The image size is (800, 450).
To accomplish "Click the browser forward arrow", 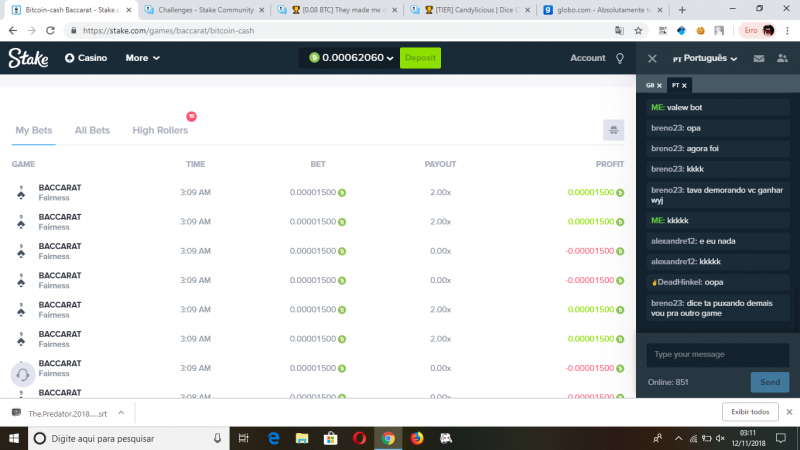I will (x=32, y=31).
